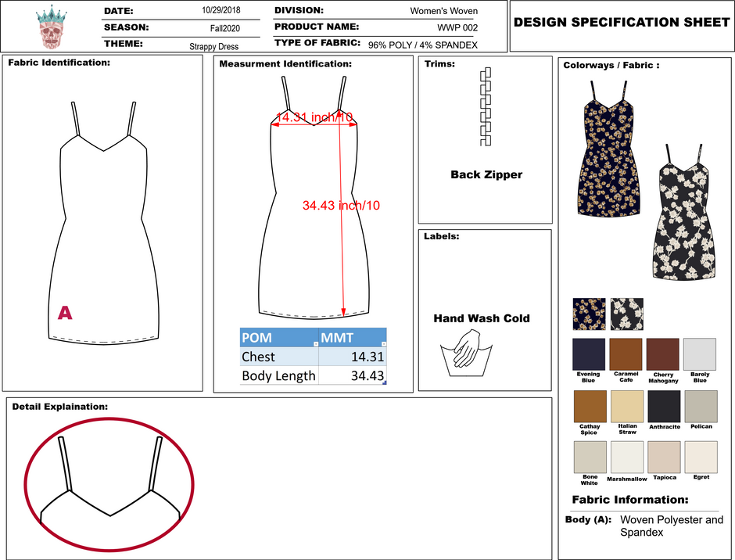The image size is (735, 560).
Task: Select the Bone White swatch
Action: 590,458
